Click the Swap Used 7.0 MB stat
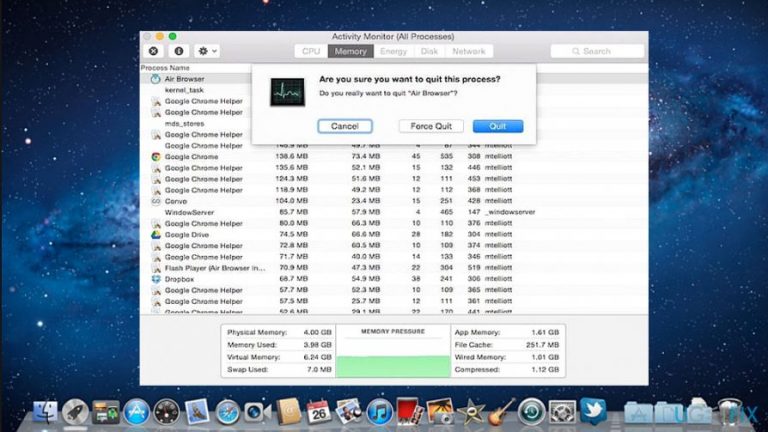This screenshot has width=768, height=432. (x=279, y=369)
